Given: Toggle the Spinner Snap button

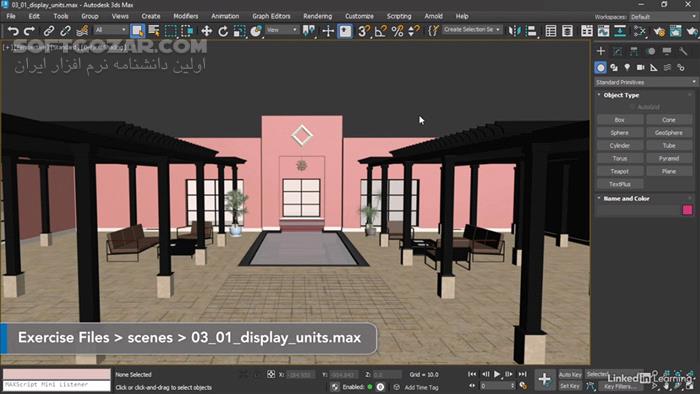Looking at the screenshot, I should coord(414,31).
